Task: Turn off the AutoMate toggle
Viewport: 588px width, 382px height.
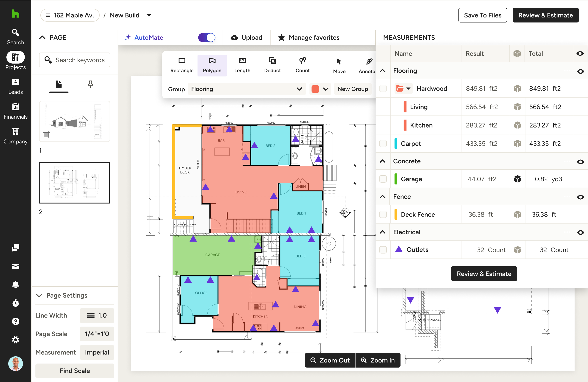Action: 206,37
